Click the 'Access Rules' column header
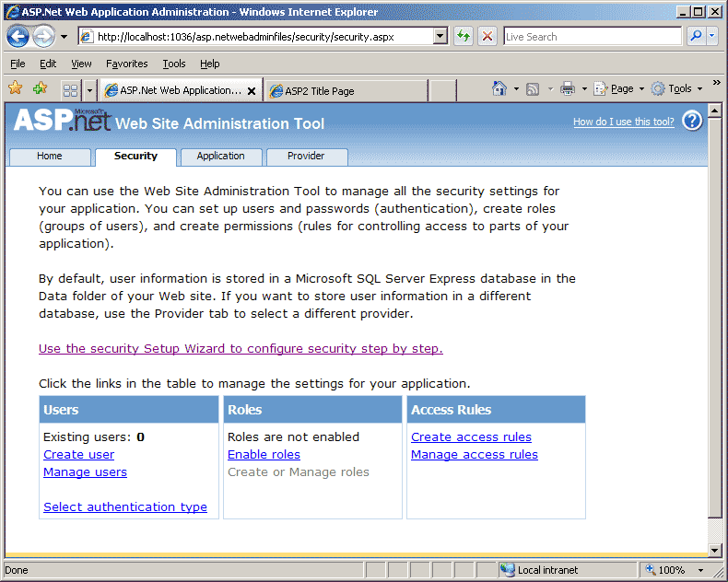728x582 pixels. (x=496, y=410)
